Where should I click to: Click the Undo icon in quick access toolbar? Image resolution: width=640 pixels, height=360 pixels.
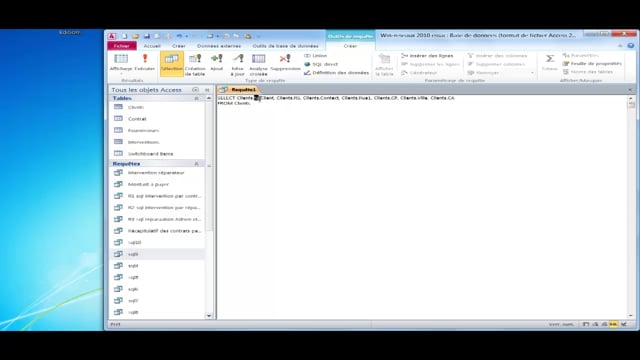[x=179, y=36]
